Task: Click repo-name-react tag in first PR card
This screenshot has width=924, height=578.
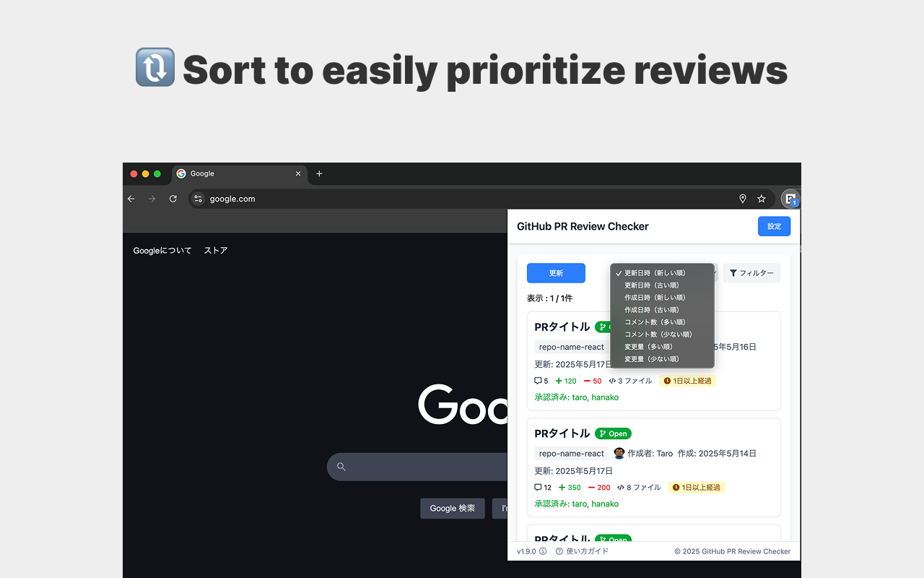Action: pyautogui.click(x=572, y=347)
